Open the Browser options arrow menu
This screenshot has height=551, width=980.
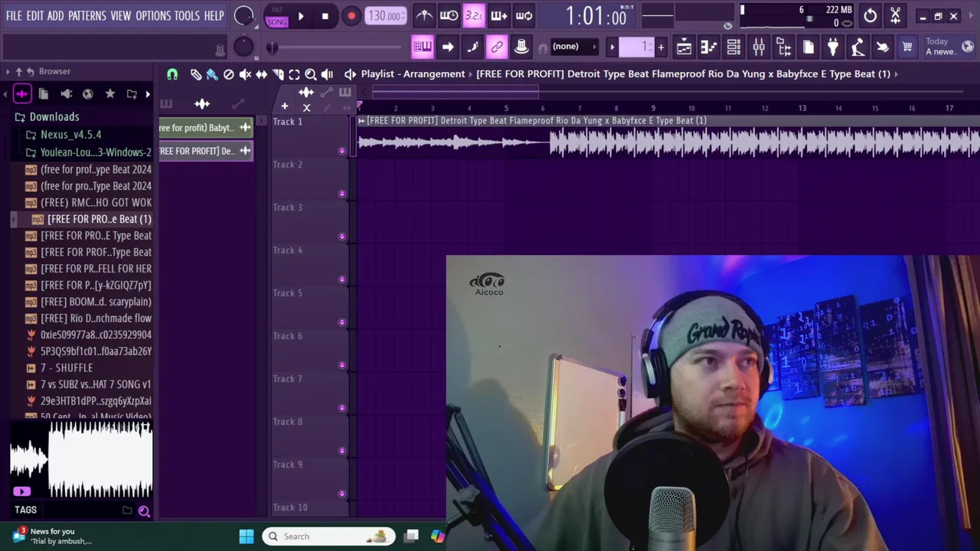[8, 71]
